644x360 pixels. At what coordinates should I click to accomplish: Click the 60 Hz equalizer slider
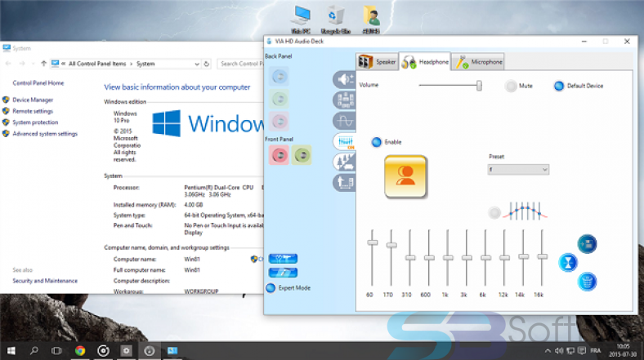372,242
